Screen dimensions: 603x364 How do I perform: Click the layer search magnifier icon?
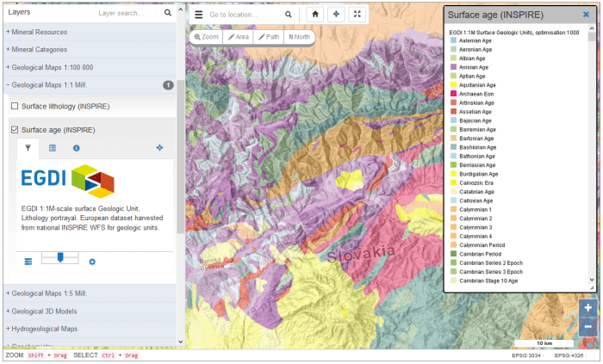pyautogui.click(x=168, y=13)
